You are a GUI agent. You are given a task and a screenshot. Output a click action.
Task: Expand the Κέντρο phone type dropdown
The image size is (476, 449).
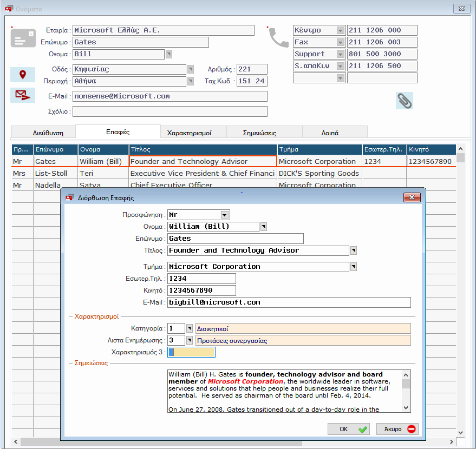(x=340, y=30)
